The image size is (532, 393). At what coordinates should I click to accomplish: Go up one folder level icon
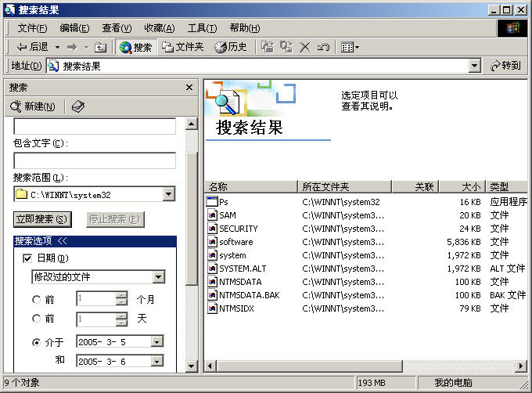pos(100,47)
